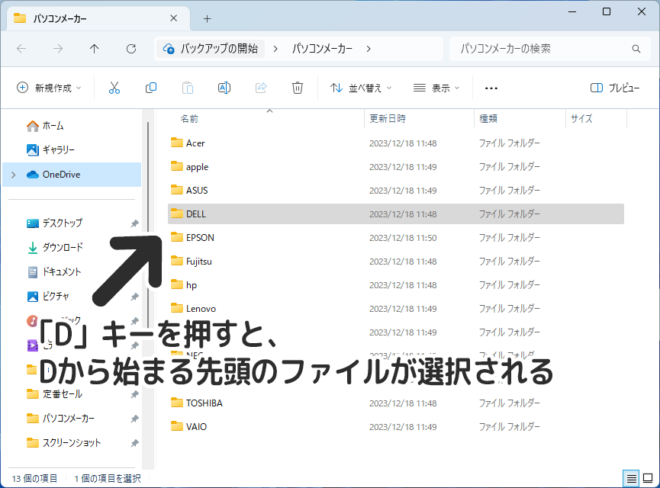The image size is (660, 488).
Task: Open the 並べ替え sort dropdown
Action: (361, 88)
